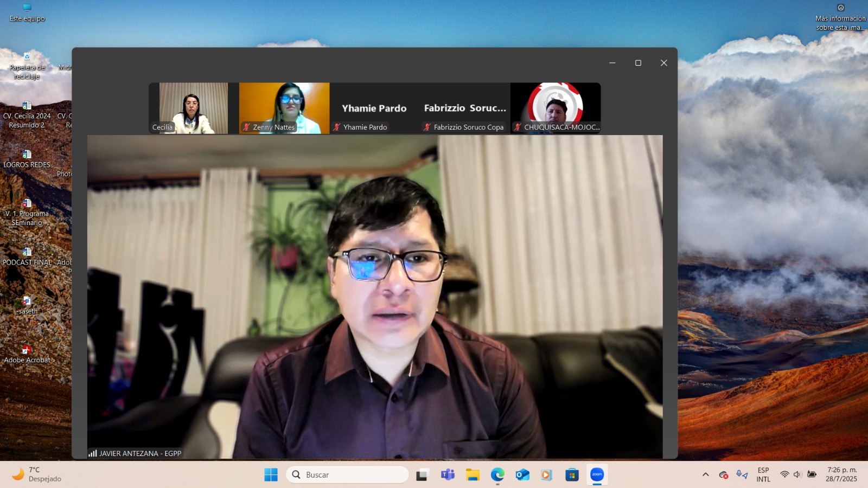Launch Microsoft Edge from the taskbar
Viewport: 868px width, 488px height.
click(497, 475)
